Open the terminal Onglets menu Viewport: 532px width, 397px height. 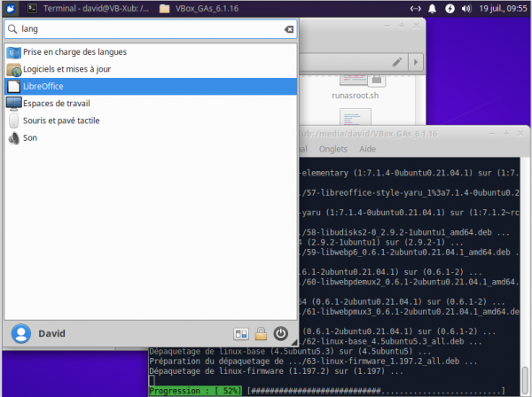pyautogui.click(x=333, y=149)
